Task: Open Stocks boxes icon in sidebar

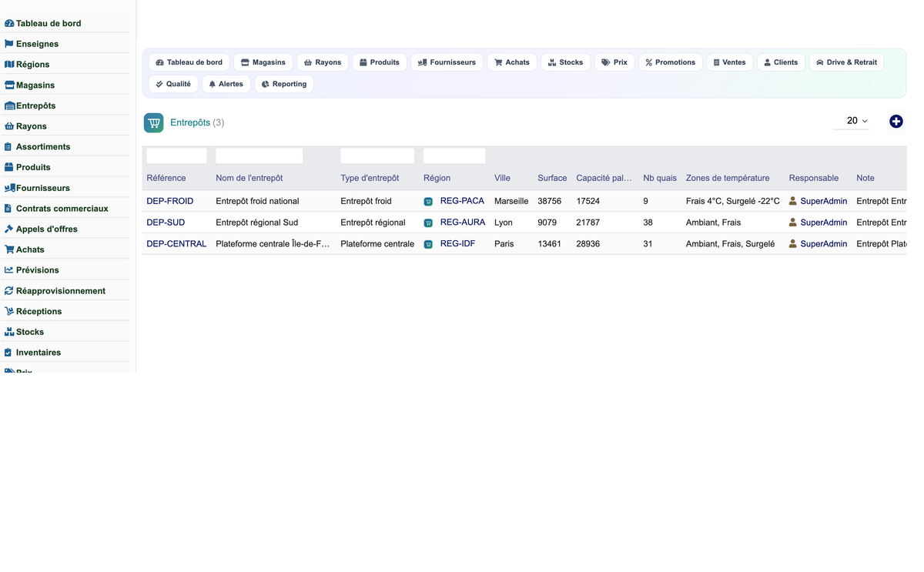Action: [x=9, y=332]
